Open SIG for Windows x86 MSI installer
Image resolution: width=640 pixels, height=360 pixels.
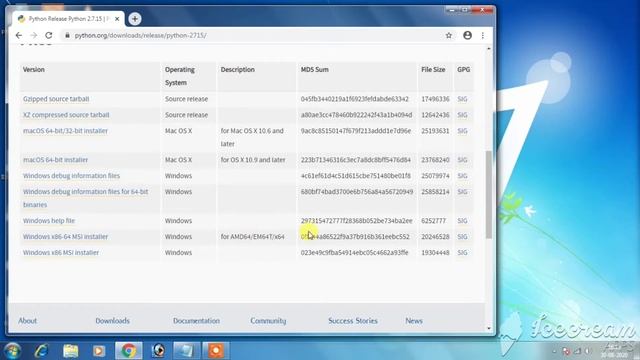tap(462, 252)
